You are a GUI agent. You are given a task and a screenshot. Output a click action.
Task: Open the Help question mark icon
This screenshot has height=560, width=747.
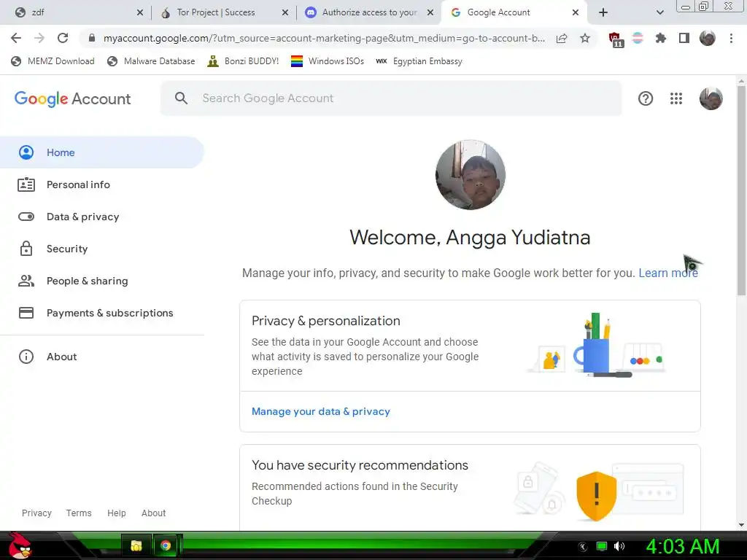(645, 98)
